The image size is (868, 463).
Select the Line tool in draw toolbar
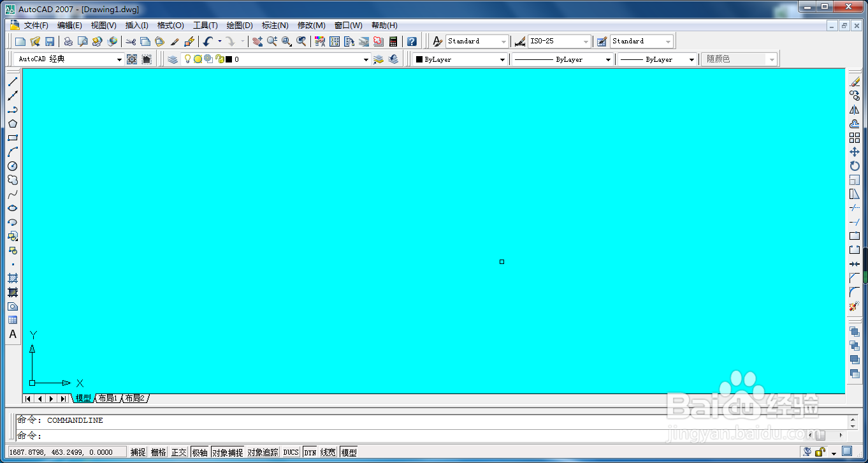pyautogui.click(x=13, y=82)
